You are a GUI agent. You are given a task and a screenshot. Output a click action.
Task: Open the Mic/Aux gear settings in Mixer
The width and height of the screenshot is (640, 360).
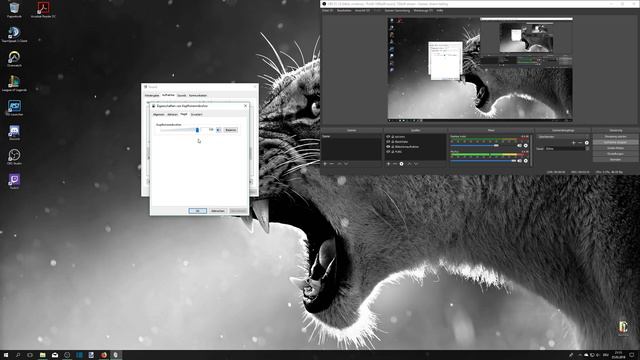click(x=526, y=160)
